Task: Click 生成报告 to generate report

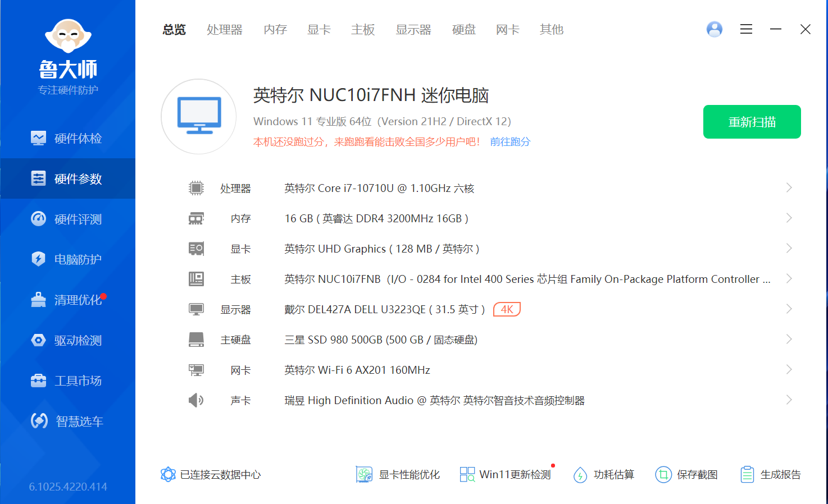Action: pyautogui.click(x=770, y=475)
